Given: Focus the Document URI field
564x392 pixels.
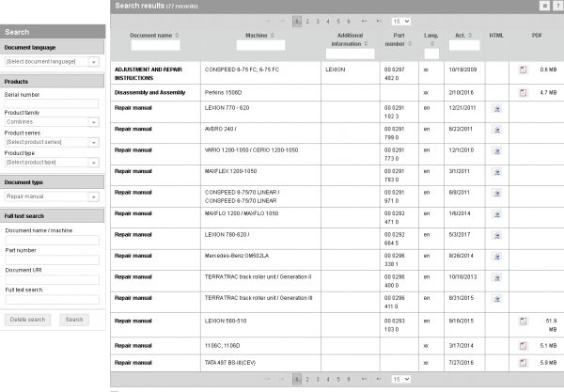Looking at the screenshot, I should pyautogui.click(x=52, y=279).
